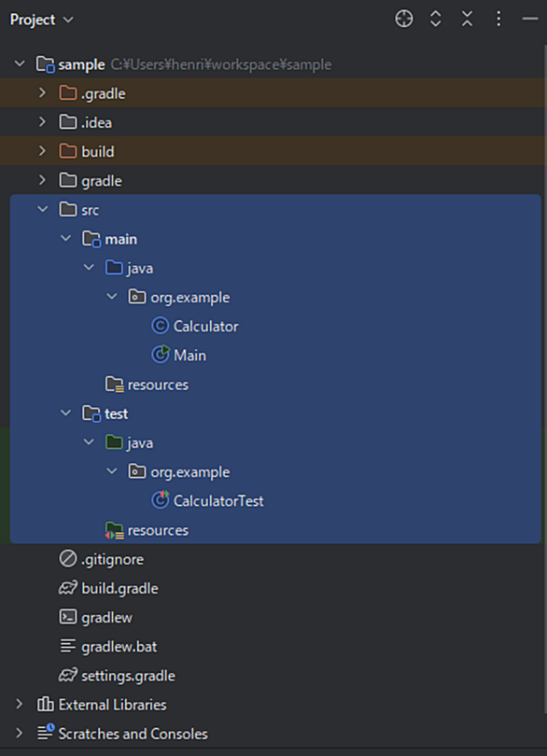Select the build.gradle file

(x=108, y=588)
